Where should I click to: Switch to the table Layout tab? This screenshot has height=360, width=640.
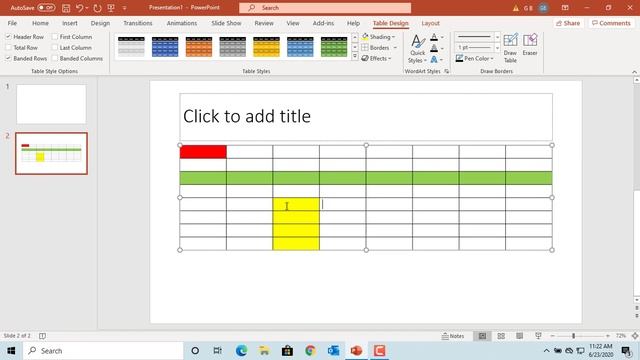tap(430, 23)
